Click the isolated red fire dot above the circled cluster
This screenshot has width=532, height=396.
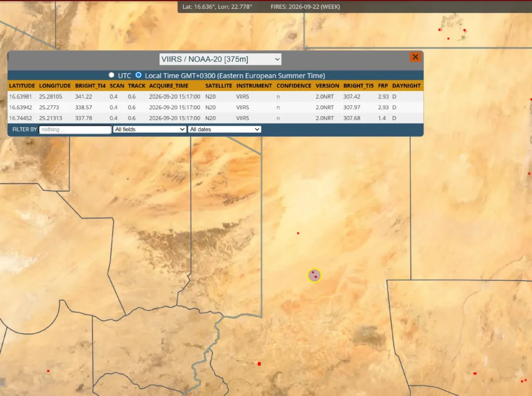(x=298, y=233)
